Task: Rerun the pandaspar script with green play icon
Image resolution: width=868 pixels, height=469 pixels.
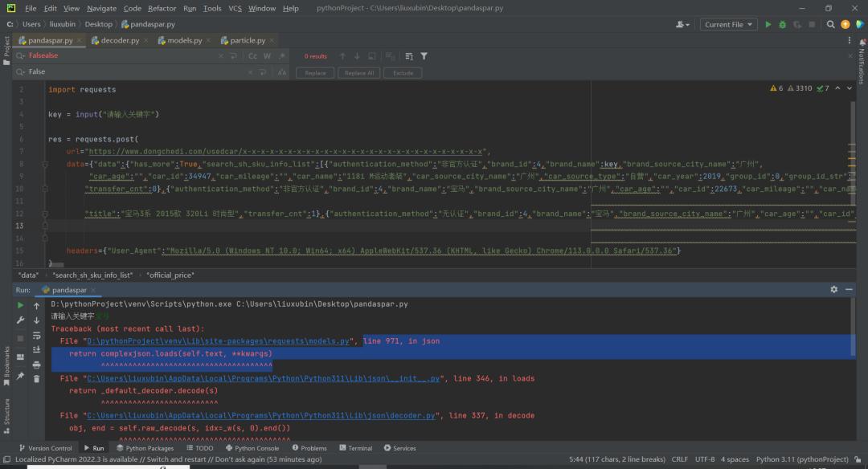Action: [20, 304]
